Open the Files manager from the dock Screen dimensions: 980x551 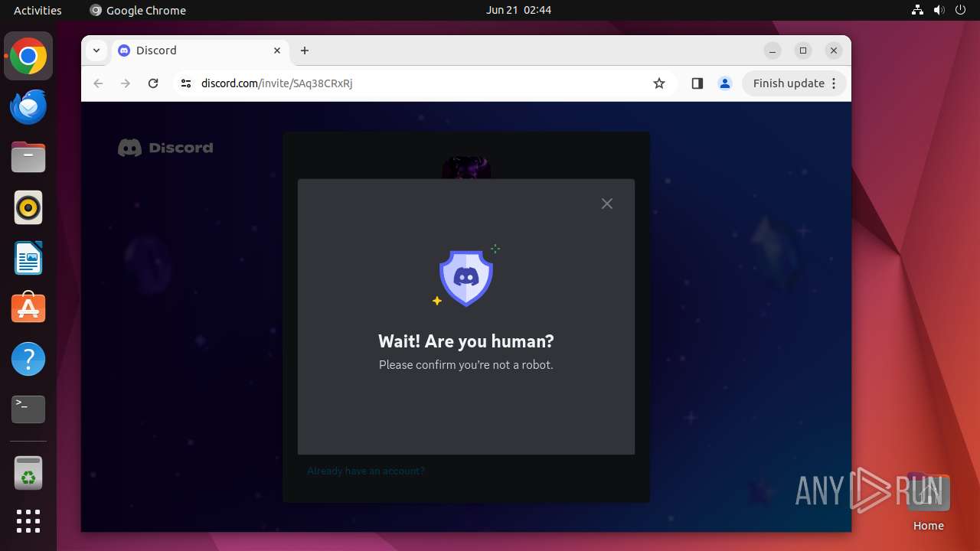tap(28, 157)
